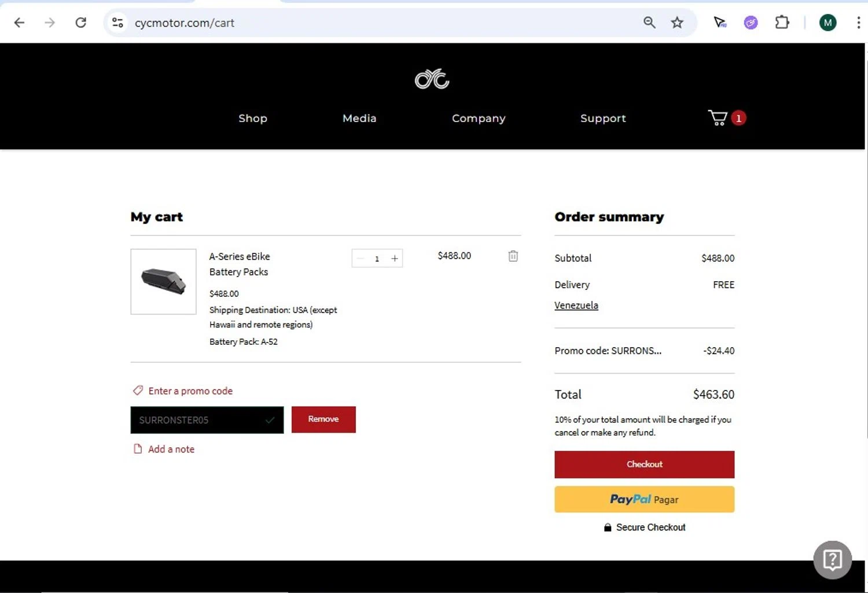This screenshot has height=593, width=868.
Task: Click the promo code field SURRONSTER05
Action: pyautogui.click(x=207, y=420)
